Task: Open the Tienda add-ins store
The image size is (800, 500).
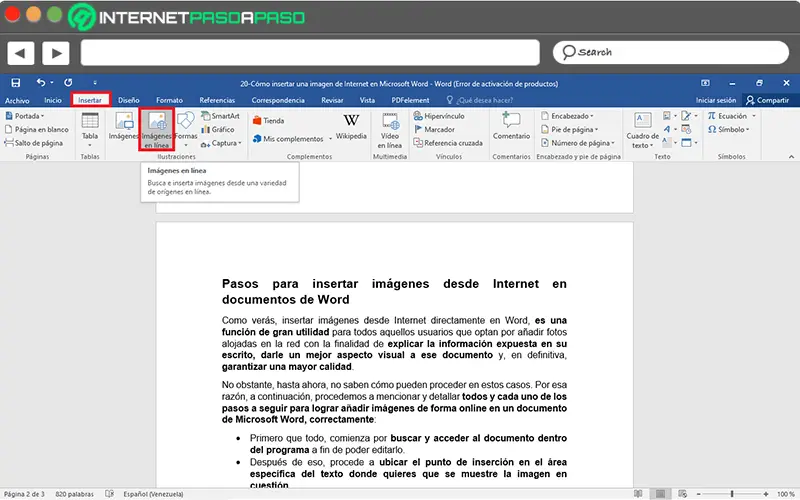Action: pyautogui.click(x=268, y=121)
